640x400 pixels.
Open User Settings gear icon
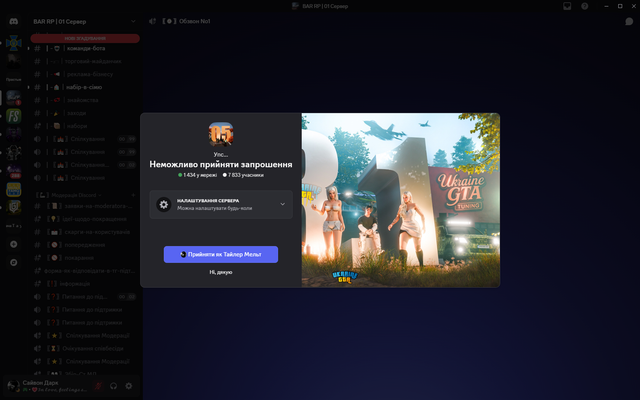point(129,386)
